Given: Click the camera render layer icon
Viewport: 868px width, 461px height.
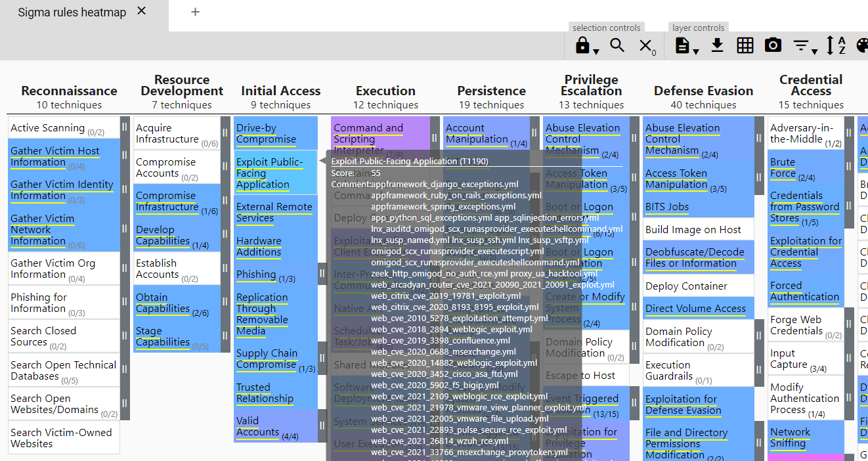Looking at the screenshot, I should pyautogui.click(x=773, y=45).
